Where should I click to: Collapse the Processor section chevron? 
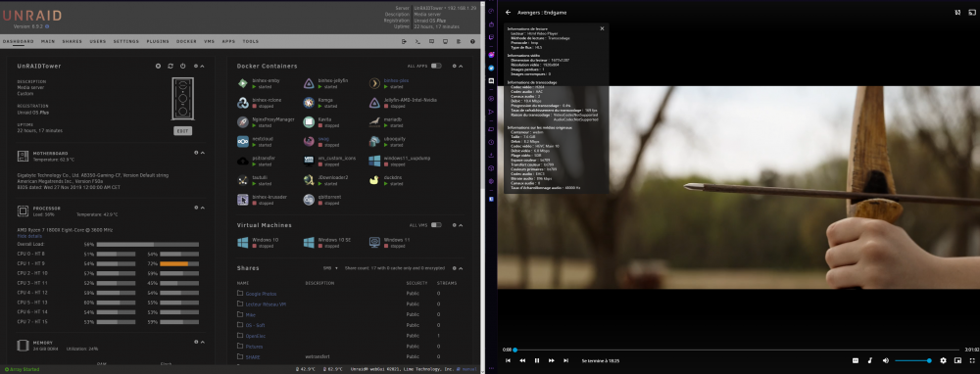[x=203, y=208]
